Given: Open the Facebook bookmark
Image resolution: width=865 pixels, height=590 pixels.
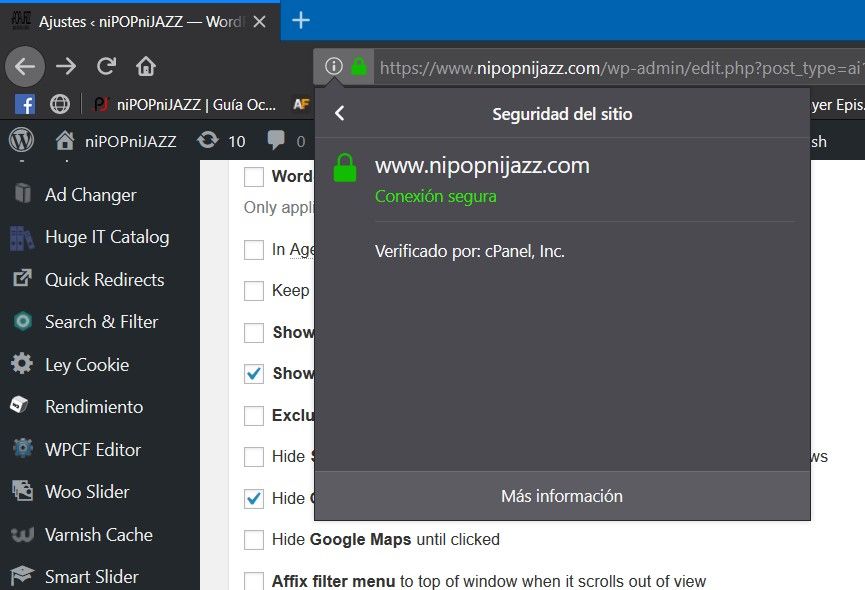Looking at the screenshot, I should (x=25, y=104).
